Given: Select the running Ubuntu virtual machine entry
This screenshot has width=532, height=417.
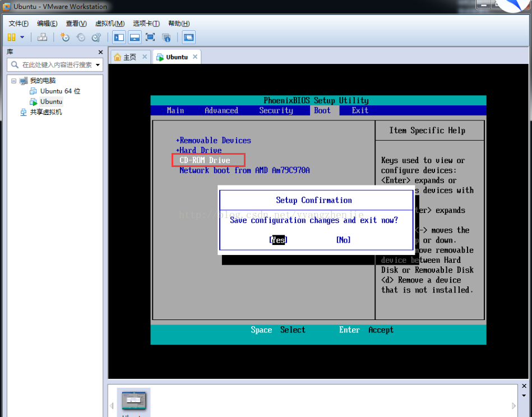Looking at the screenshot, I should tap(51, 101).
